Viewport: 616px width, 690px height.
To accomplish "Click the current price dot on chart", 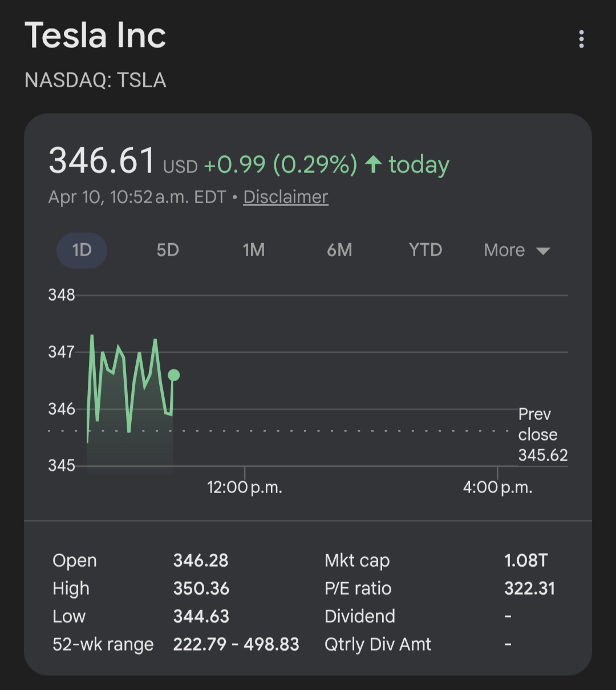I will pyautogui.click(x=174, y=375).
